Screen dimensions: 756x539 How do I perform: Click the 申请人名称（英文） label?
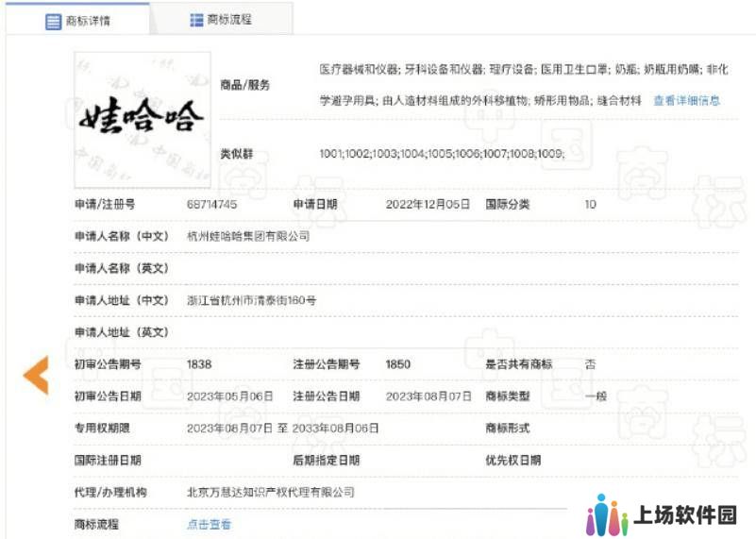click(122, 268)
